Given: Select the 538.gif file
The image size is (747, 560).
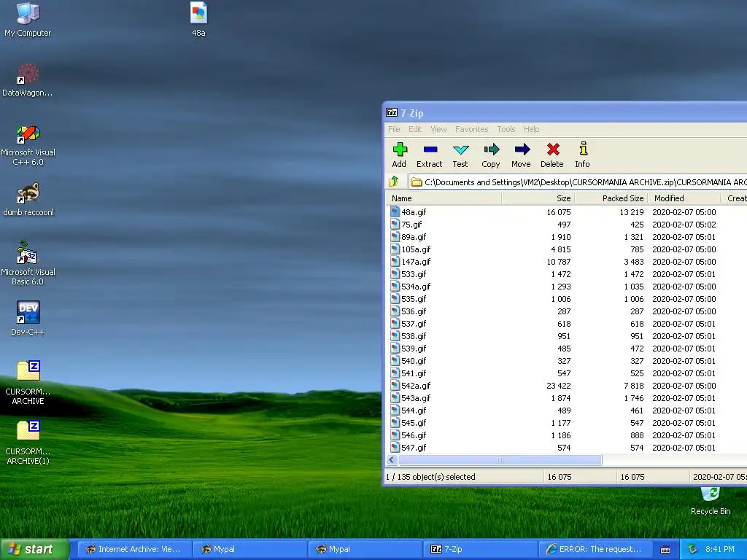Looking at the screenshot, I should (x=414, y=335).
